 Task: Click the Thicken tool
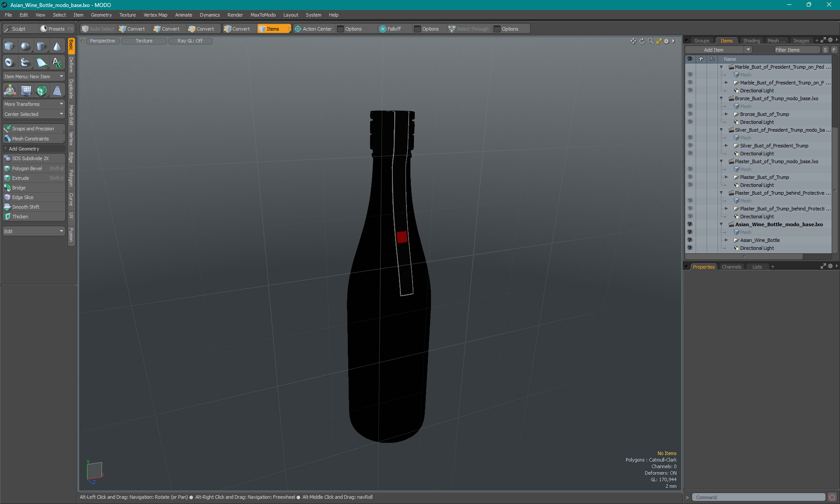tap(20, 217)
